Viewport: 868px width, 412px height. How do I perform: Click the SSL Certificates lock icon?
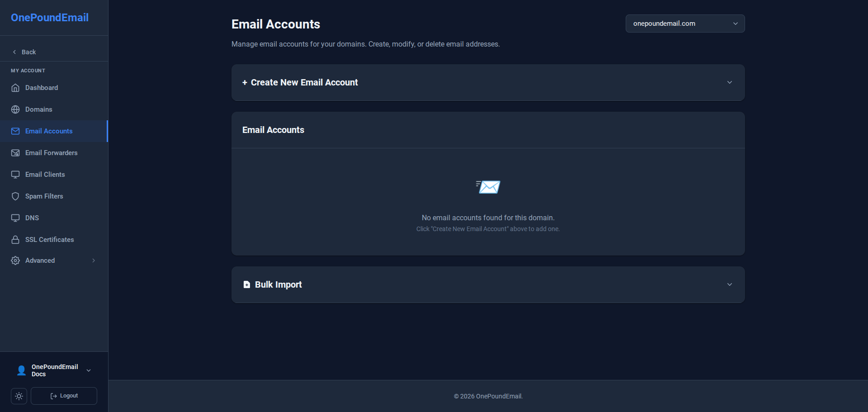[15, 240]
